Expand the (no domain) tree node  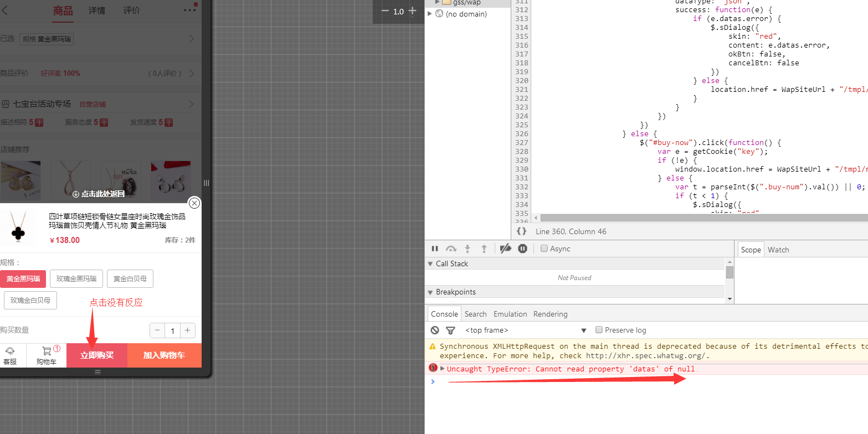(430, 14)
